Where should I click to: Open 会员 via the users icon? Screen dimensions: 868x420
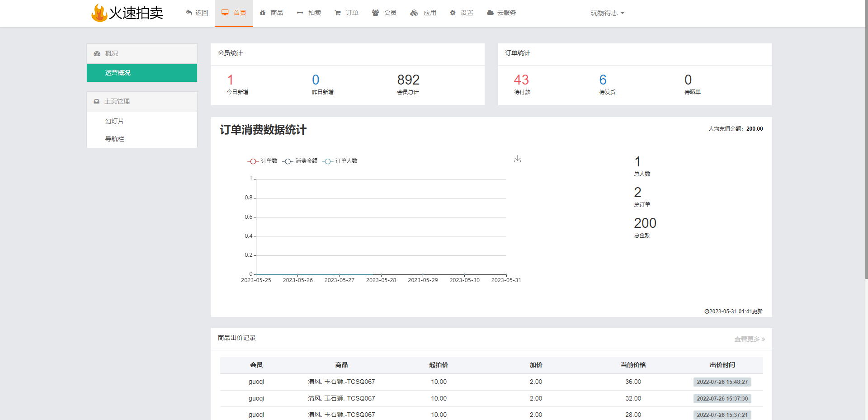point(375,13)
